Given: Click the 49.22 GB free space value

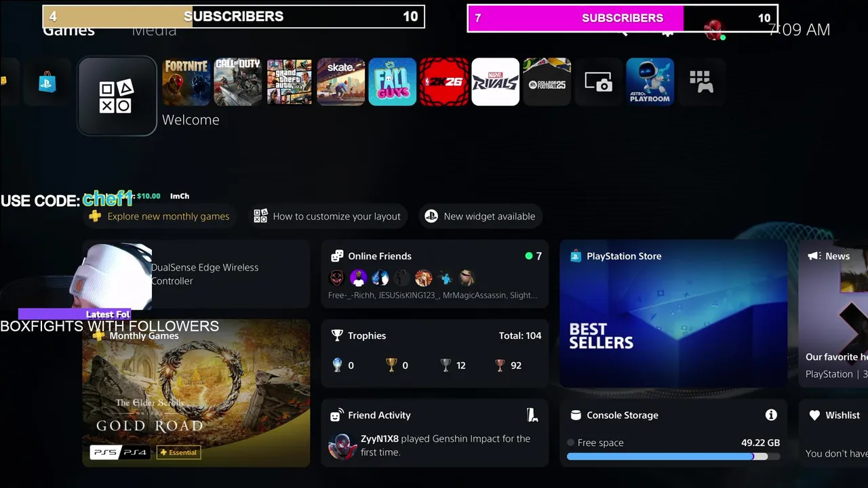Looking at the screenshot, I should 760,443.
